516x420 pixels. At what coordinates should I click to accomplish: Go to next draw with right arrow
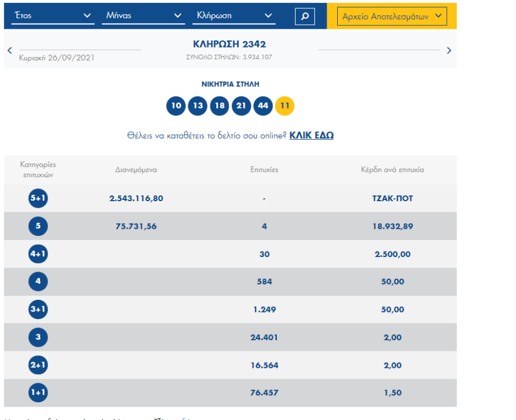tap(449, 50)
